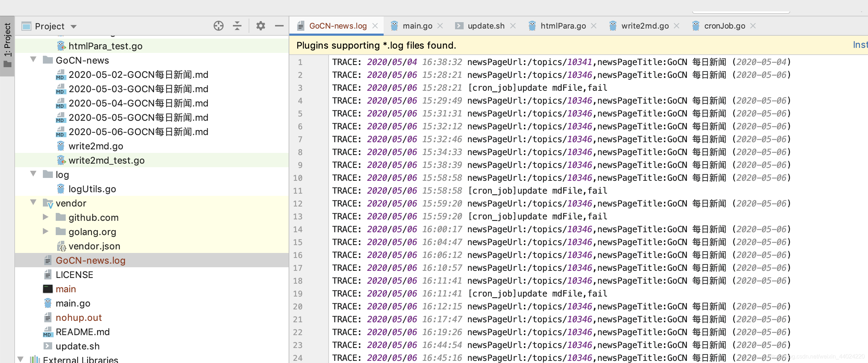Viewport: 868px width, 363px height.
Task: Select write2md.go in the tree
Action: 151,146
